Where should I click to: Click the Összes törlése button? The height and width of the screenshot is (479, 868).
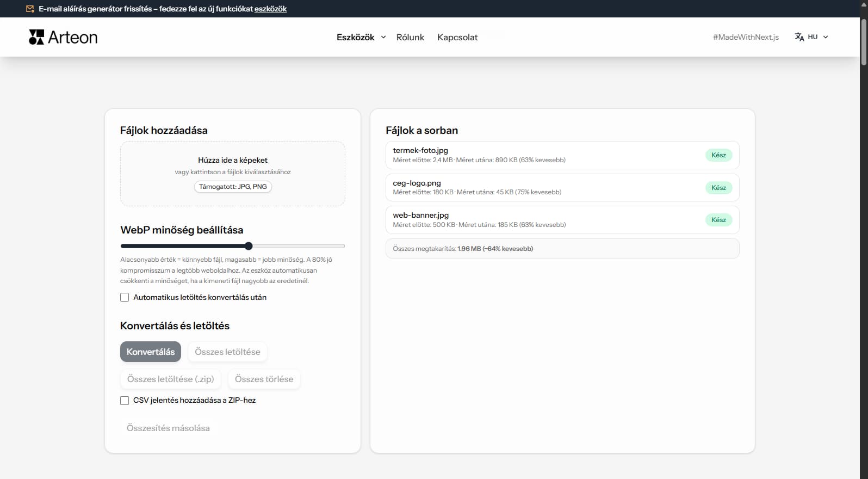(x=264, y=379)
